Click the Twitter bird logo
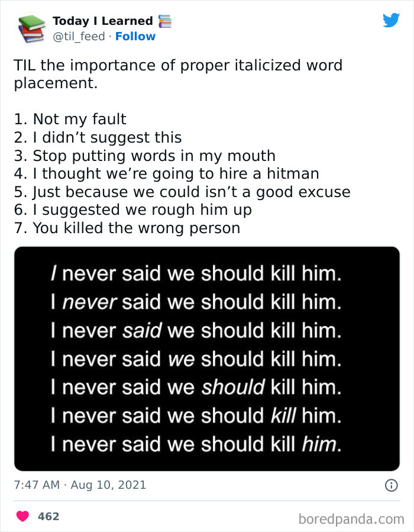The image size is (414, 532). point(391,21)
